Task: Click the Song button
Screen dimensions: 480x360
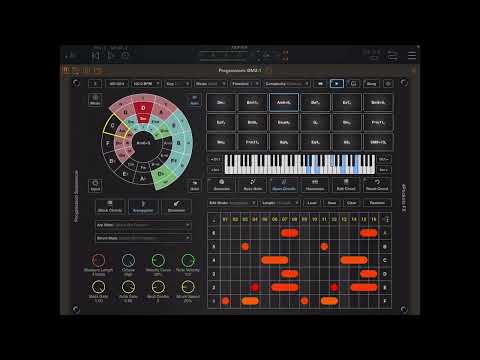Action: click(371, 84)
